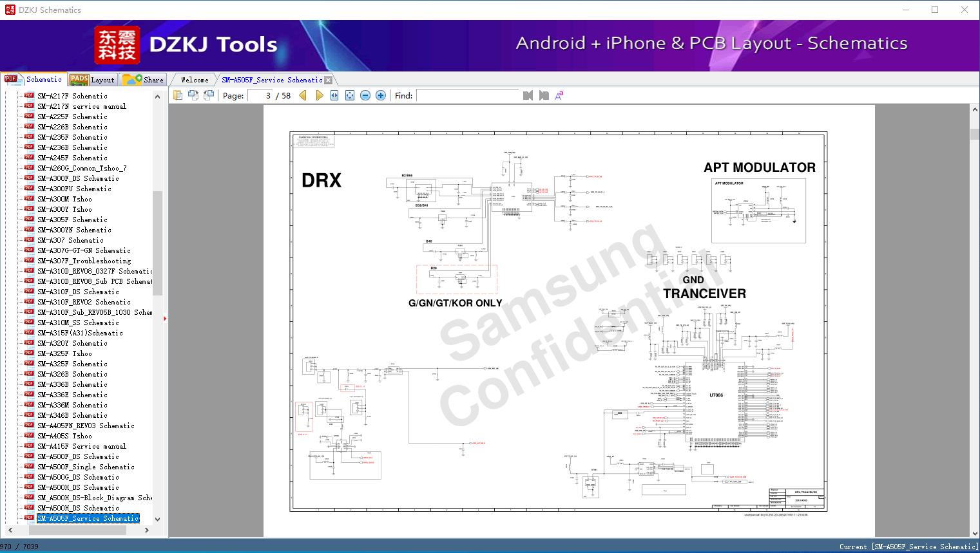980x553 pixels.
Task: Toggle match case search option
Action: tap(559, 95)
